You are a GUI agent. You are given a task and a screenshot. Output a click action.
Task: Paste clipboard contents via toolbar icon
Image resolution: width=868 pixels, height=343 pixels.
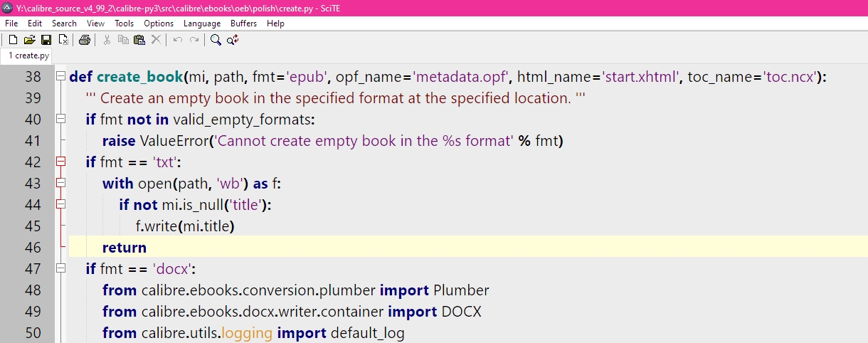(139, 40)
